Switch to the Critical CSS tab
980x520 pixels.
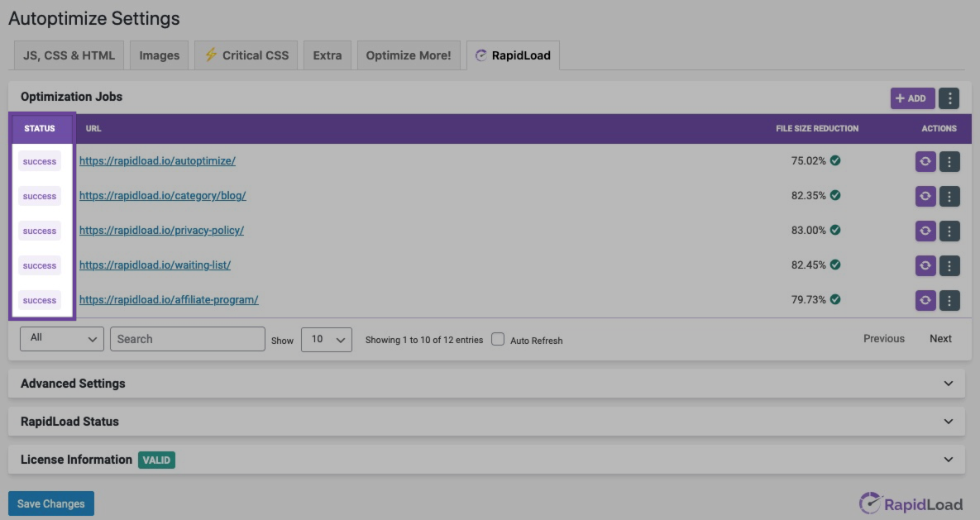tap(246, 55)
